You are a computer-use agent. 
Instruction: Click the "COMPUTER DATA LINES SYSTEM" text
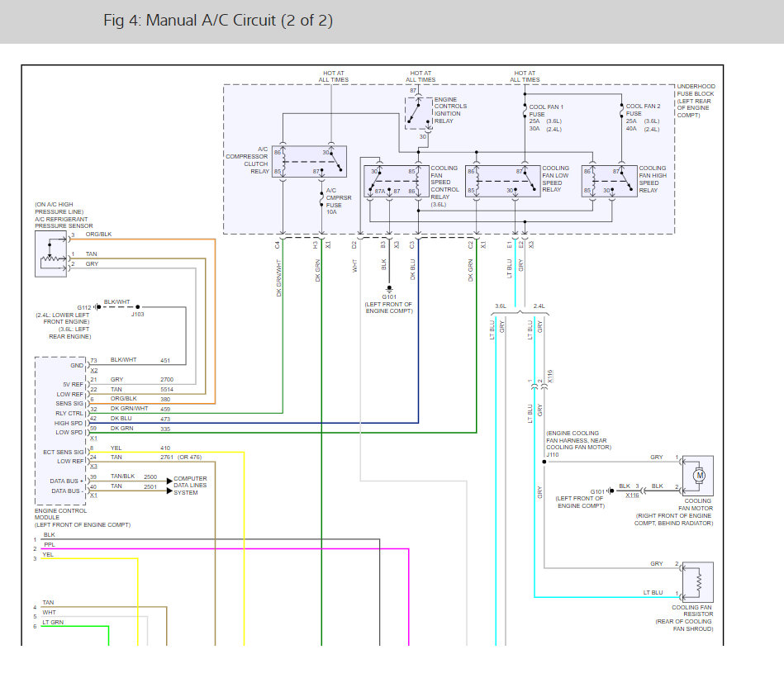pyautogui.click(x=190, y=485)
